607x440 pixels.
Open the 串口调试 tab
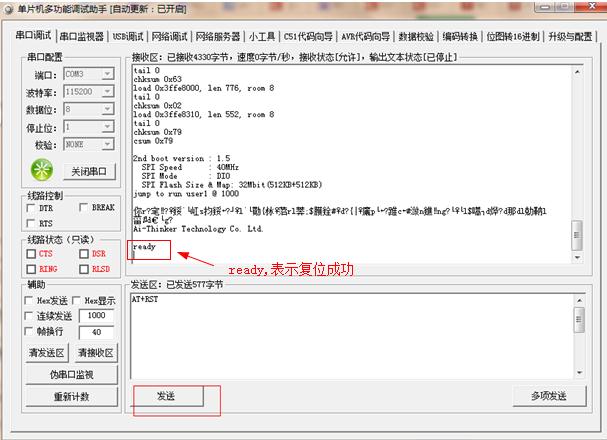coord(33,36)
